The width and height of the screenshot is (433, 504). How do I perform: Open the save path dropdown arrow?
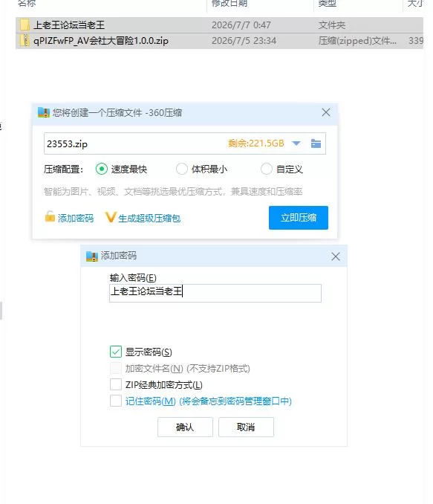296,143
